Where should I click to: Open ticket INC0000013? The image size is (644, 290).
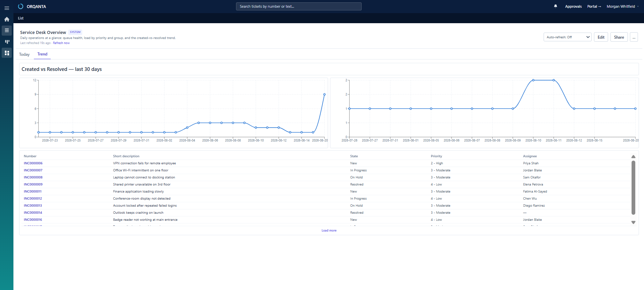(33, 206)
